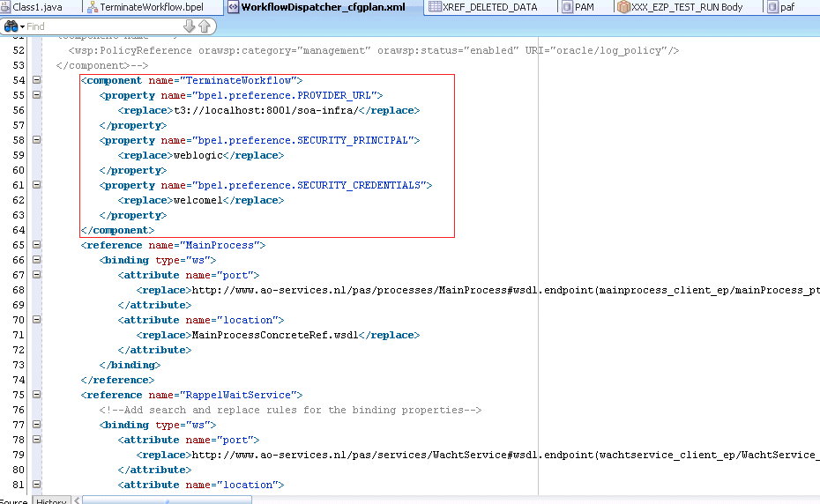Click the XREF_DELETED_DATA table icon

point(434,7)
